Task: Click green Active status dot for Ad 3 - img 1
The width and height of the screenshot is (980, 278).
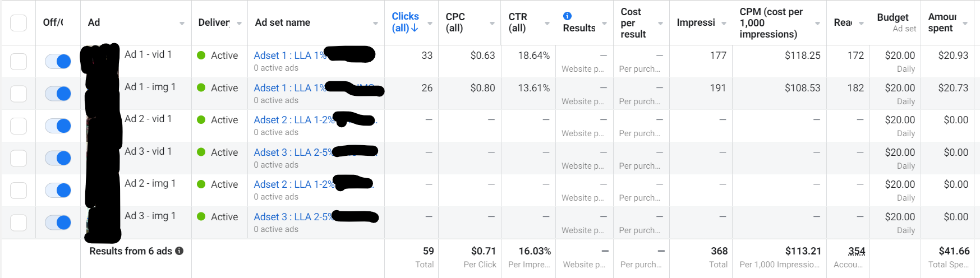Action: click(x=201, y=216)
